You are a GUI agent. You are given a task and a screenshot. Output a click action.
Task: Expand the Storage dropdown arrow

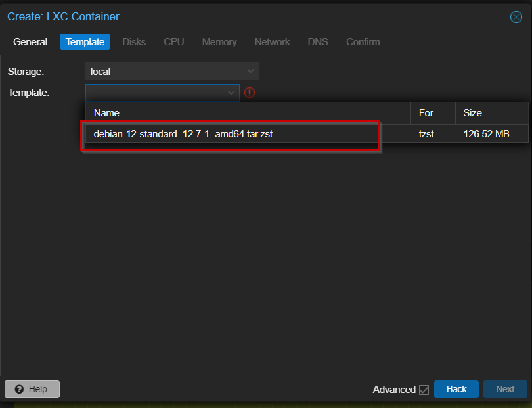pyautogui.click(x=250, y=71)
